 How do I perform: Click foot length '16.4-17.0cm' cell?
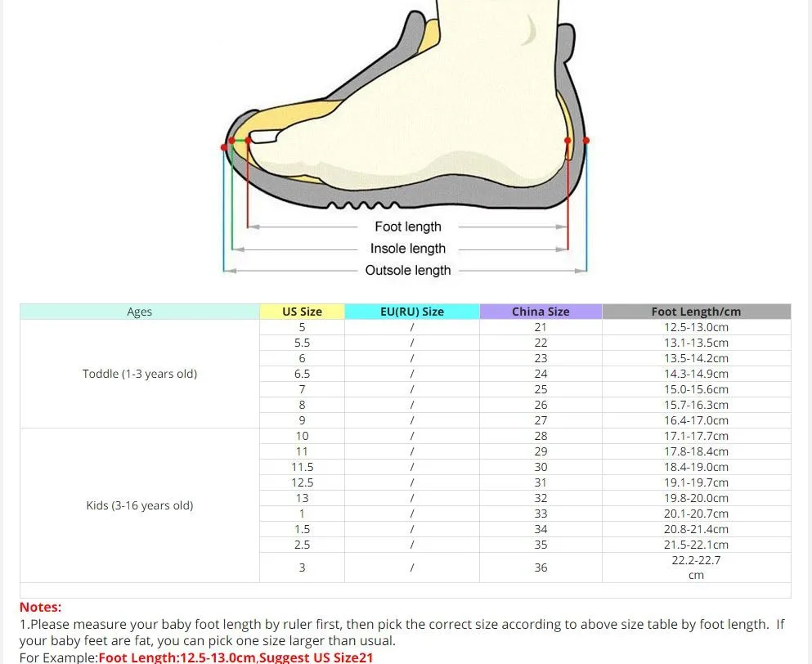[x=696, y=420]
